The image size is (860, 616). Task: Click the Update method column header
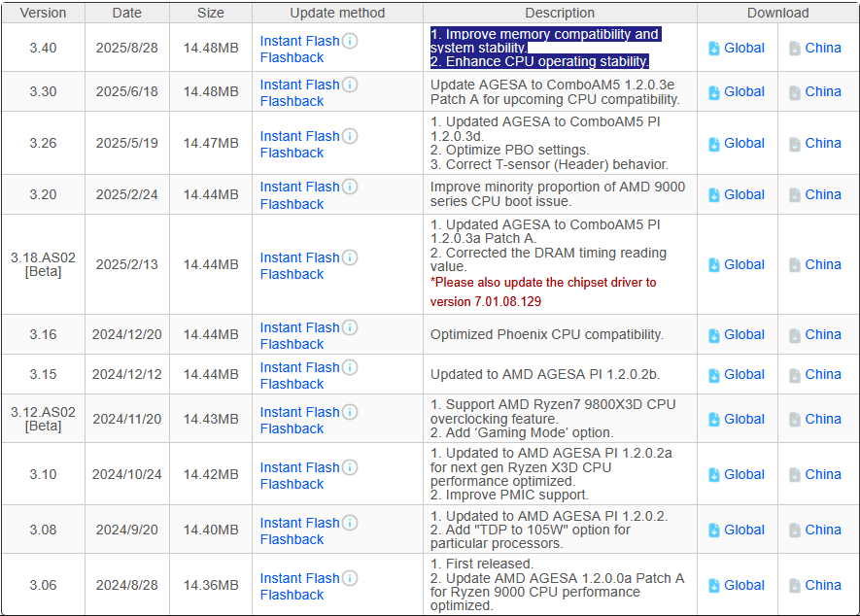337,13
